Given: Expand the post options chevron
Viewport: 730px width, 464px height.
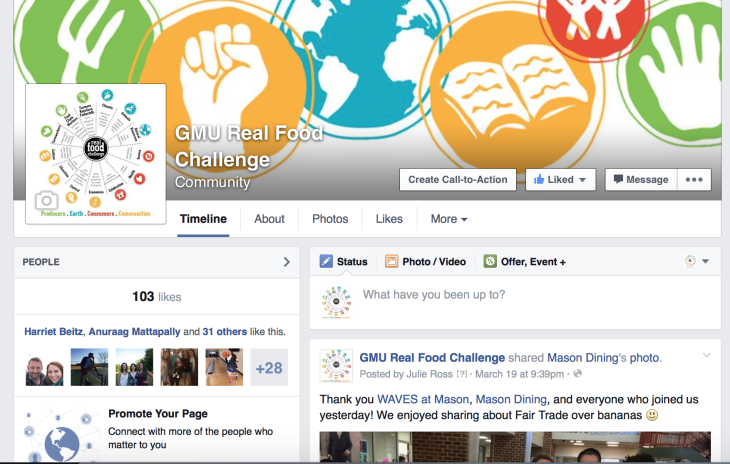Looking at the screenshot, I should point(706,356).
